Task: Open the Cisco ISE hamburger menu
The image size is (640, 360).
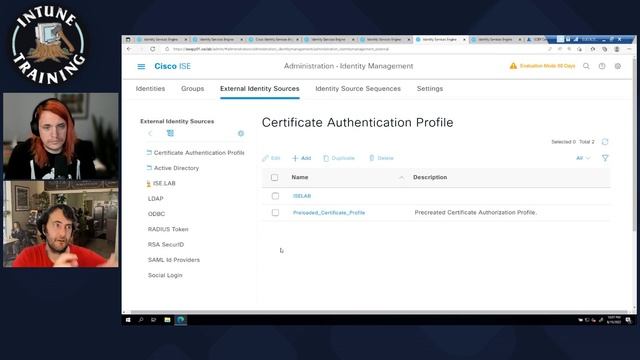Action: pos(141,66)
